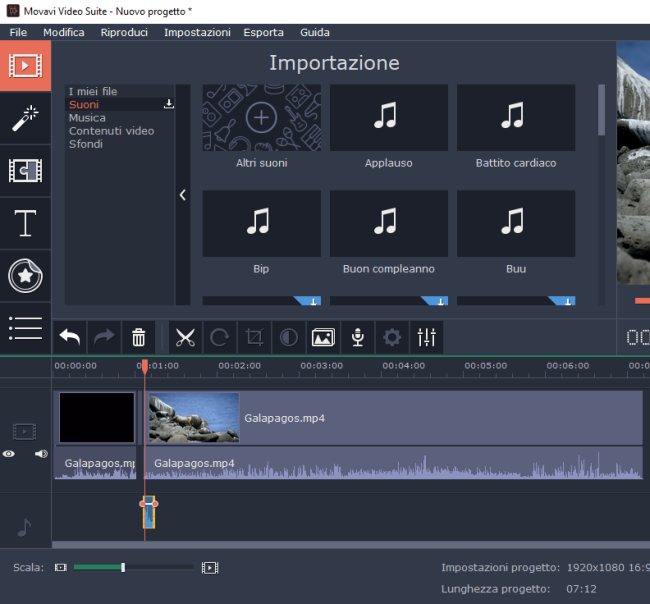Select the Buon compleanno sound tile
The image size is (650, 604).
coord(389,224)
